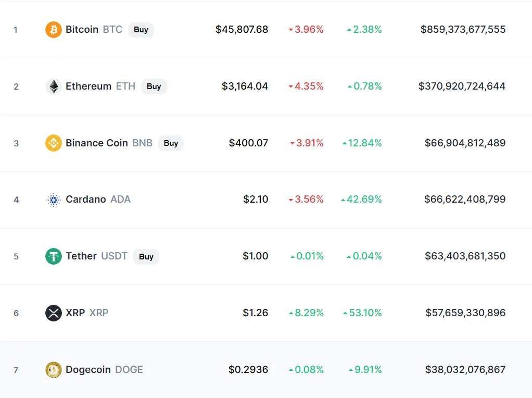
Task: Select the rank 7 Dogecoin row number
Action: coord(16,370)
